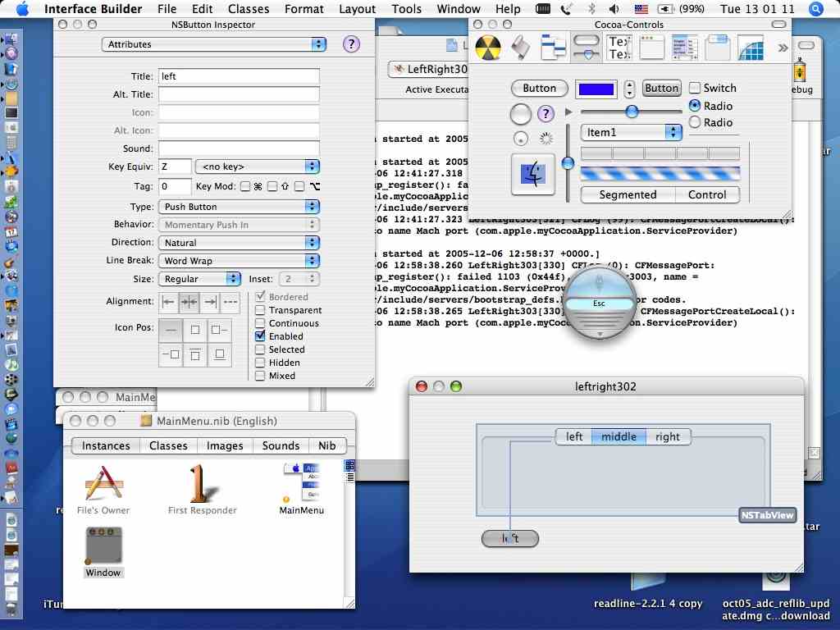Select the Cocoa text palette icon

[x=619, y=48]
